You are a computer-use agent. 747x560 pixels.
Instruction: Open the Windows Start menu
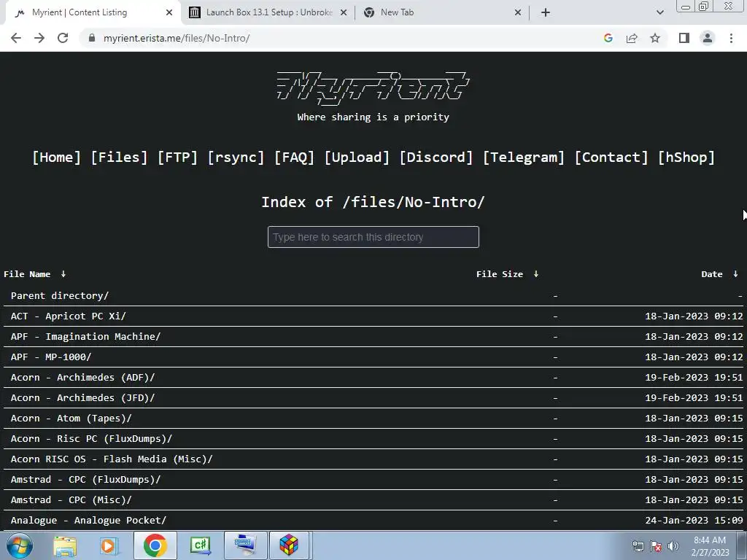pos(20,545)
